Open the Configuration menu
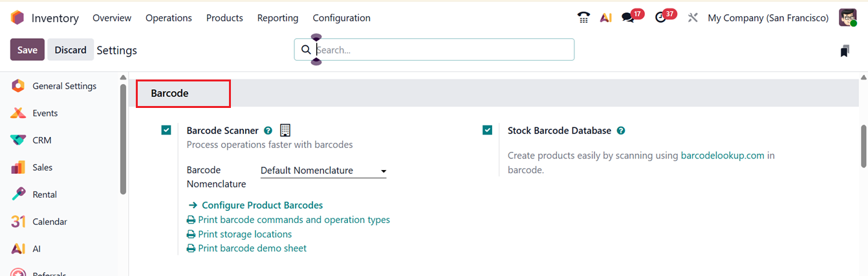This screenshot has height=276, width=868. coord(342,18)
